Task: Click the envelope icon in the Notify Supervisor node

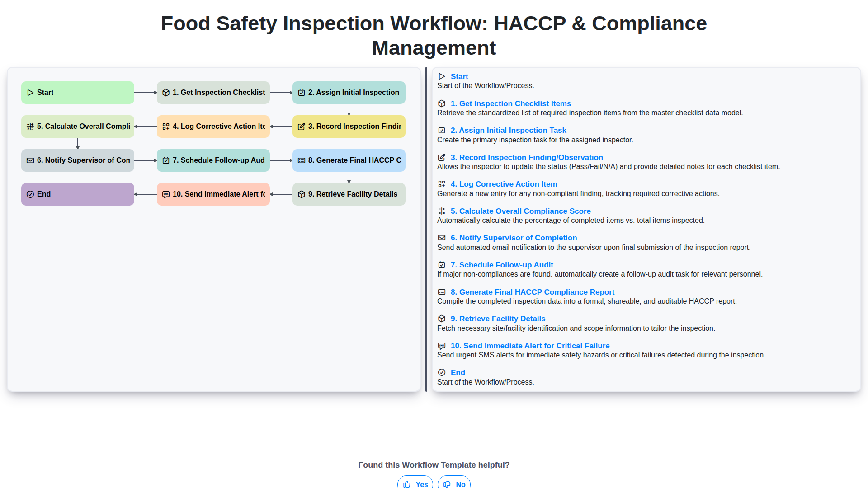Action: pos(30,160)
